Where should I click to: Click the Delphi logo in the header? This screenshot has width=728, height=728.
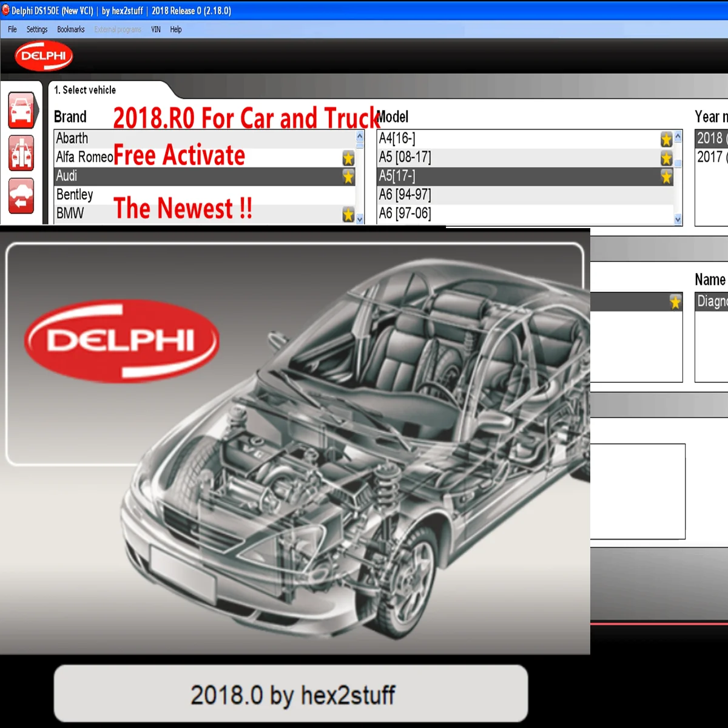(42, 56)
